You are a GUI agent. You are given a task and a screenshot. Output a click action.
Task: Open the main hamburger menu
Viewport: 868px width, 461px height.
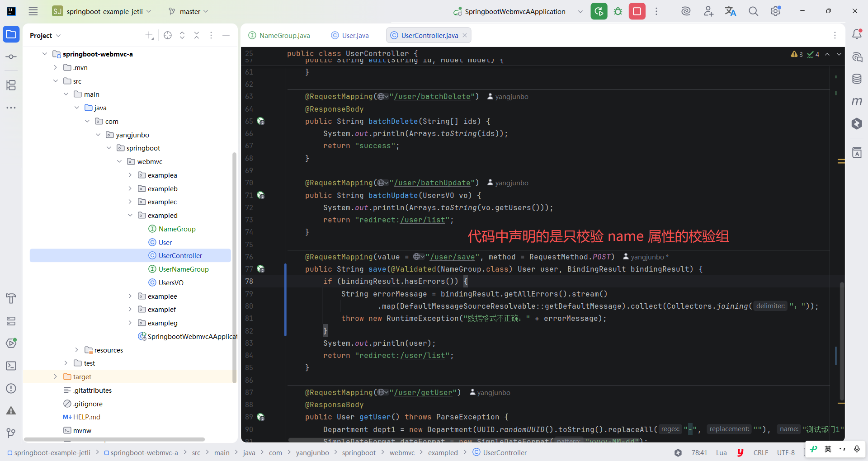click(33, 11)
